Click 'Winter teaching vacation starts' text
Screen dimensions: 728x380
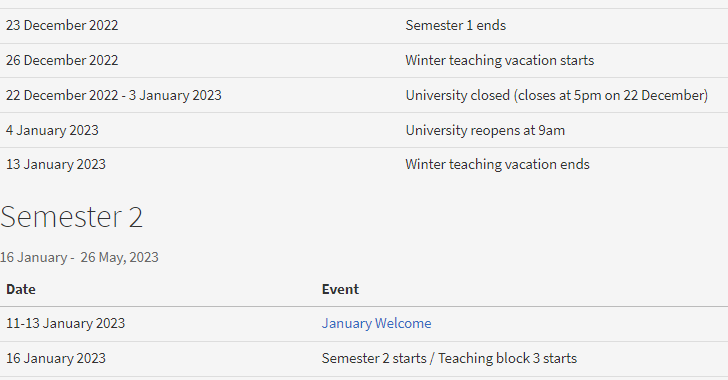click(x=500, y=60)
